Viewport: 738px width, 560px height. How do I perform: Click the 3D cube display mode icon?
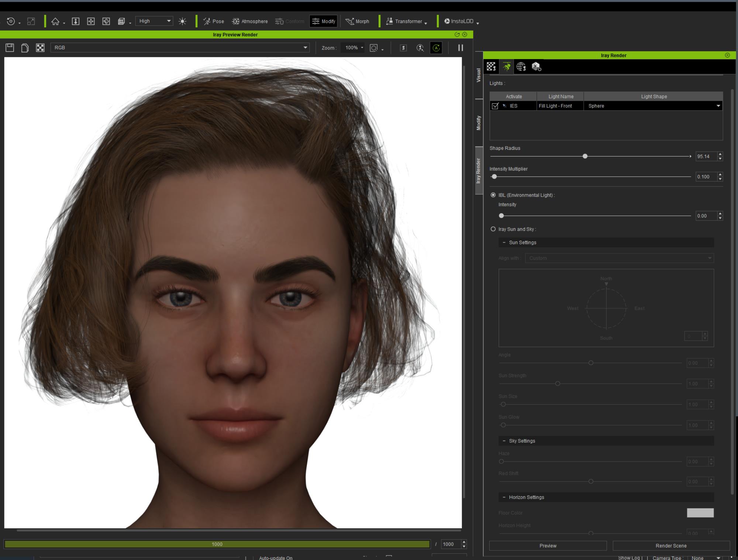click(x=121, y=21)
